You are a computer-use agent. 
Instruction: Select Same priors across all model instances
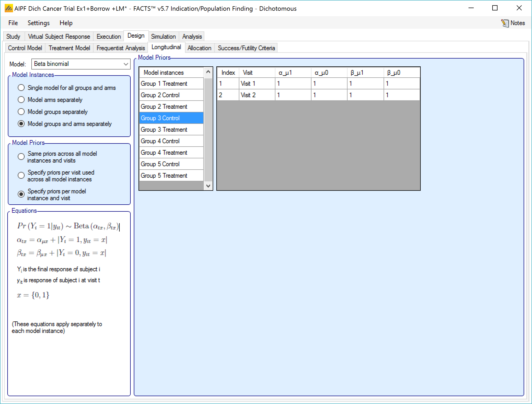pyautogui.click(x=21, y=157)
